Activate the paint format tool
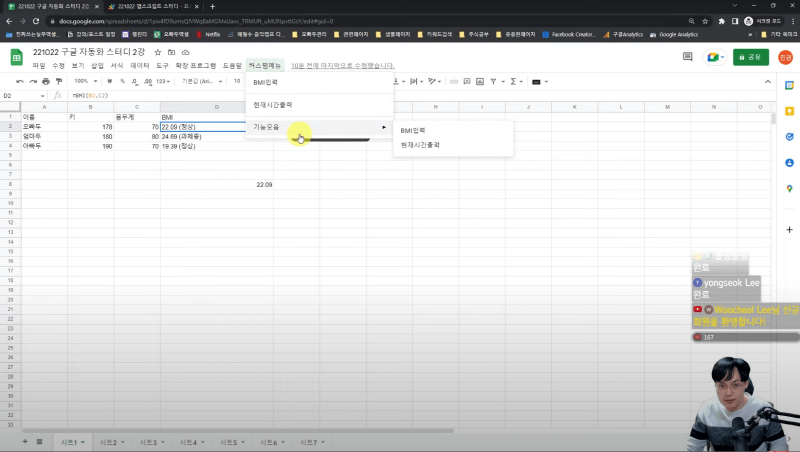The image size is (800, 452). point(59,82)
